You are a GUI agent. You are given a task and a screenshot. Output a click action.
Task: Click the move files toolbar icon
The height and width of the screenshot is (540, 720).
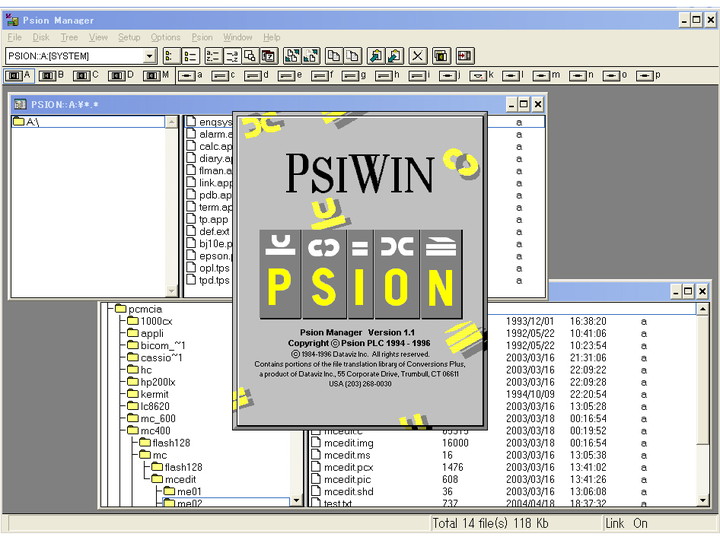[353, 56]
